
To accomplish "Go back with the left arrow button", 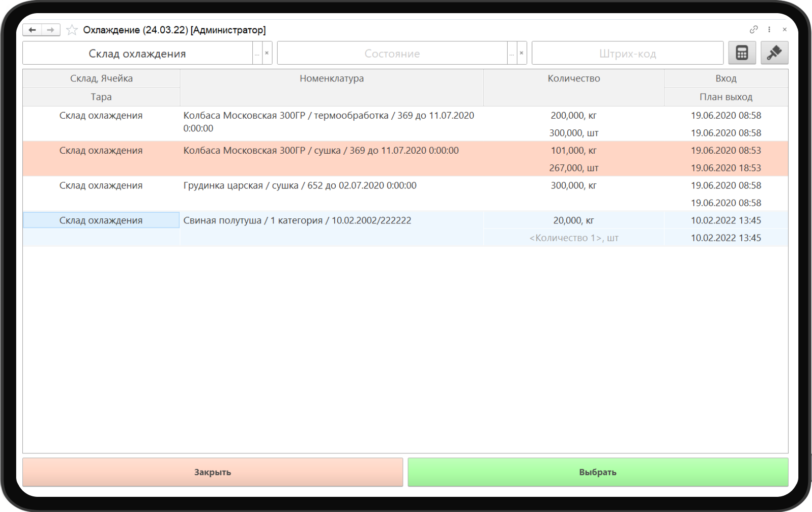I will pyautogui.click(x=32, y=30).
